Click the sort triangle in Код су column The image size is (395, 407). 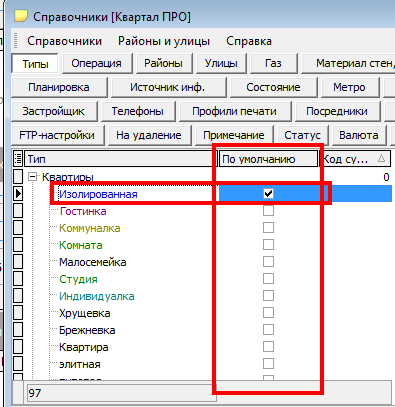click(x=381, y=158)
